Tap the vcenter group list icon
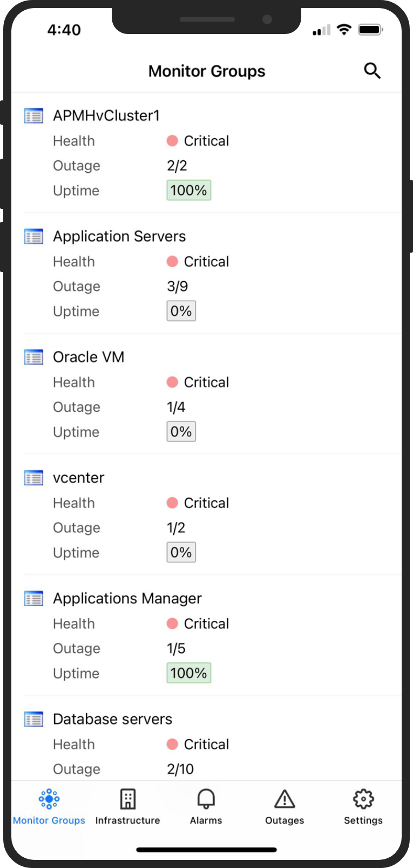413x868 pixels. coord(33,478)
